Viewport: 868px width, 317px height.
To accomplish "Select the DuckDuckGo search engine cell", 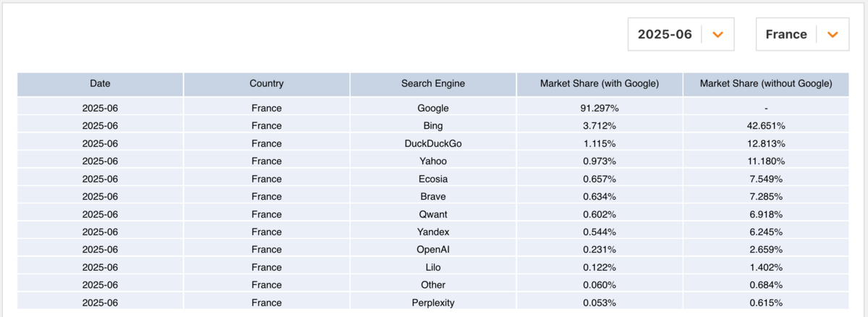I will click(x=433, y=143).
